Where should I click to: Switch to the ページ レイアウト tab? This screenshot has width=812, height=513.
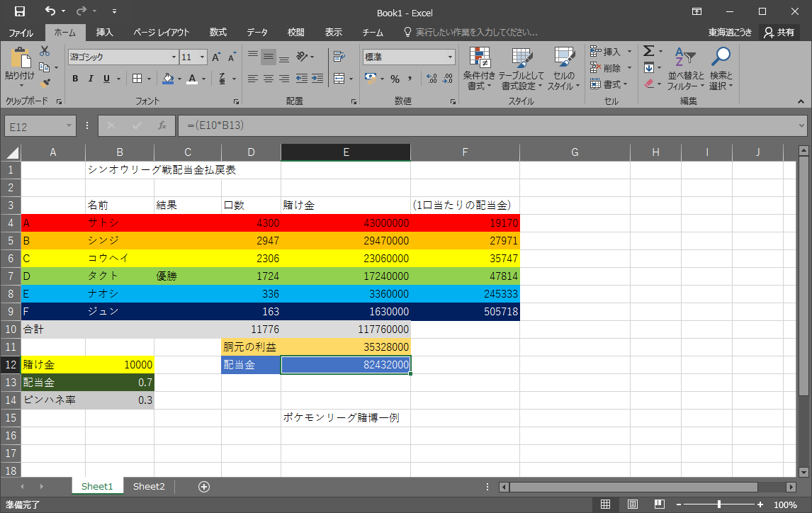click(161, 33)
